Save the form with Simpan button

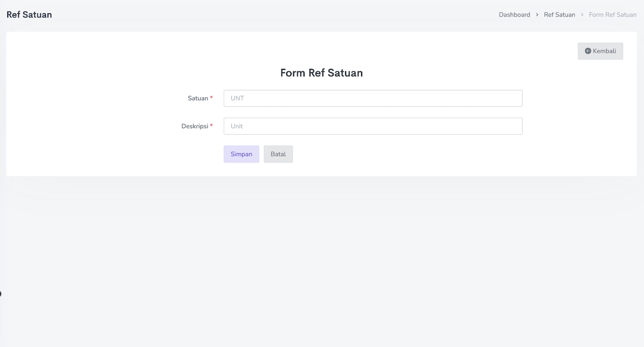coord(241,154)
